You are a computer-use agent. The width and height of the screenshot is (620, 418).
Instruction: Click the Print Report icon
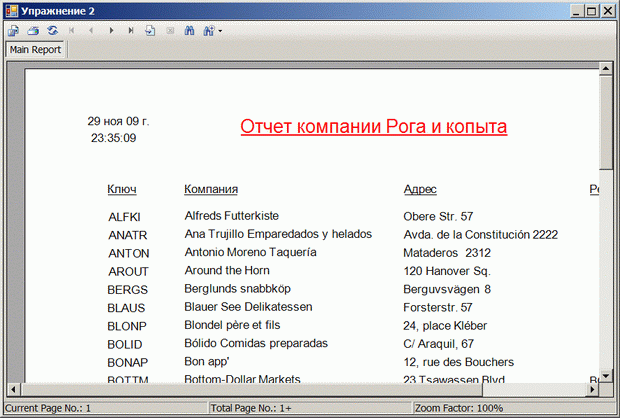(33, 31)
